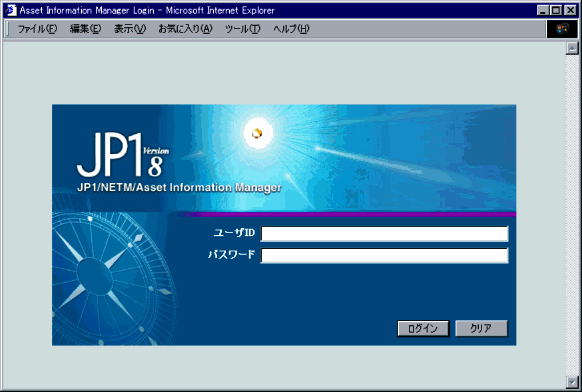Click the Internet Explorer title bar icon
The width and height of the screenshot is (582, 392).
point(11,10)
